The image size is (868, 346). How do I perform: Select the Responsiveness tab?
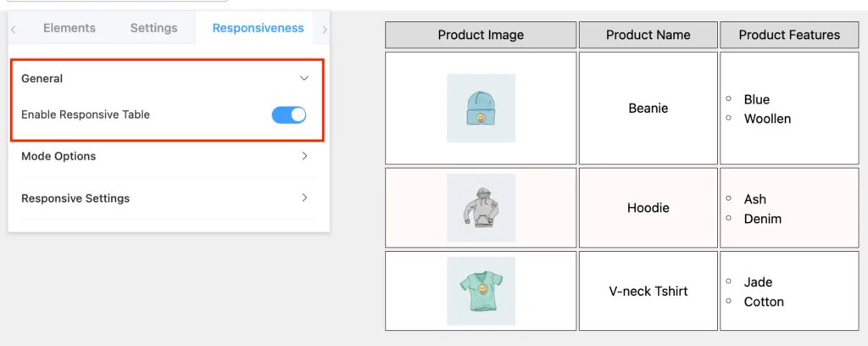coord(258,28)
